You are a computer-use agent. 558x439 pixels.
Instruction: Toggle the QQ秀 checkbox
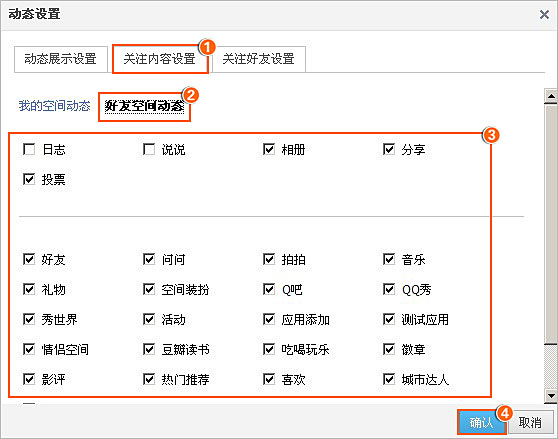[389, 289]
